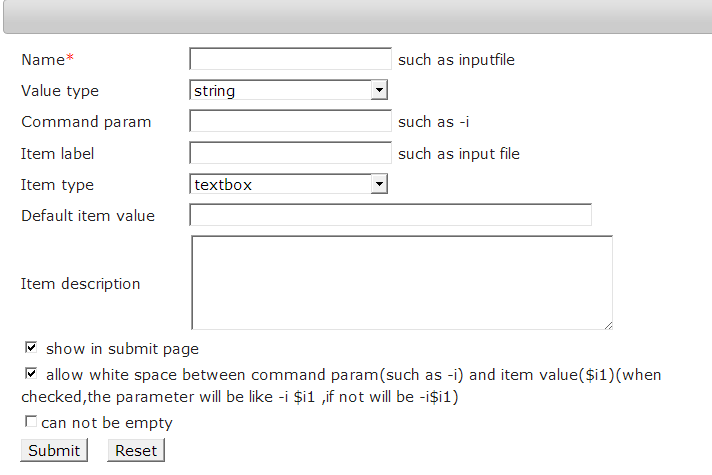Uncheck the show in submit page checkbox
Screen dimensions: 712x475
[31, 348]
